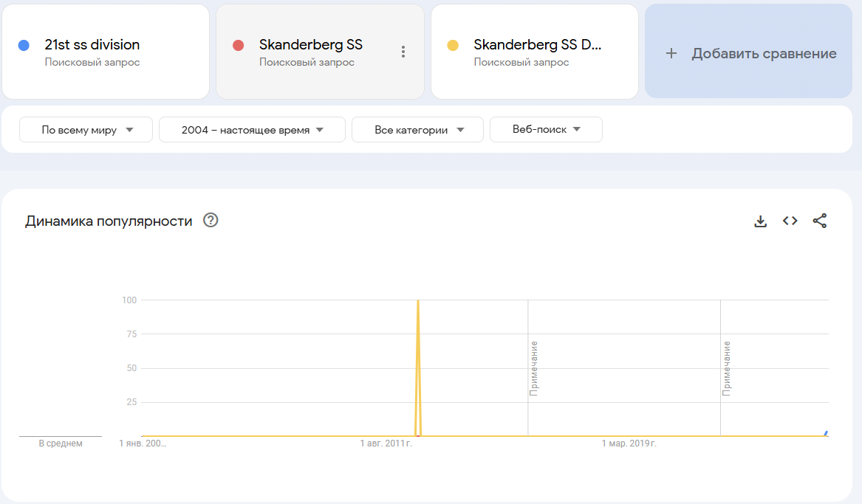Share the Динамика популярности chart

coord(820,221)
